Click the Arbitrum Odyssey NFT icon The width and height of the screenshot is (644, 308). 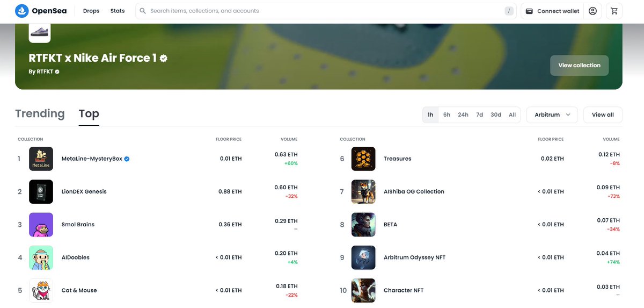363,257
